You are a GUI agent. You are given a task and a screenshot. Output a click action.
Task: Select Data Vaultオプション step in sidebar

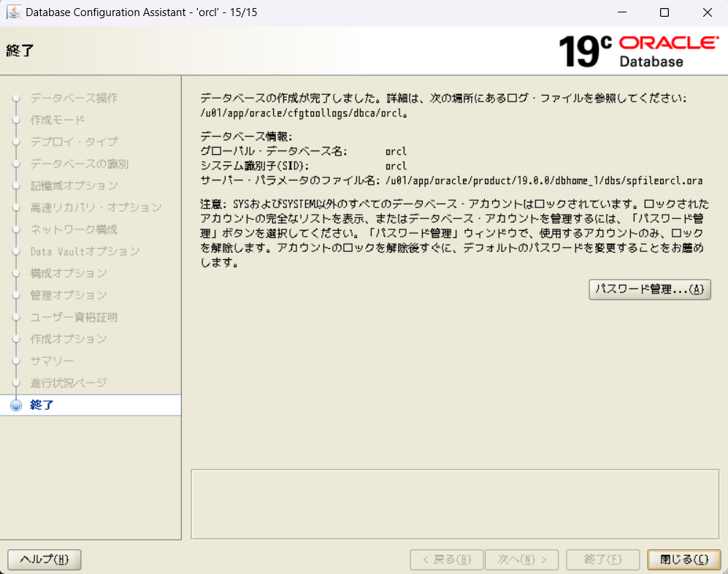coord(85,251)
